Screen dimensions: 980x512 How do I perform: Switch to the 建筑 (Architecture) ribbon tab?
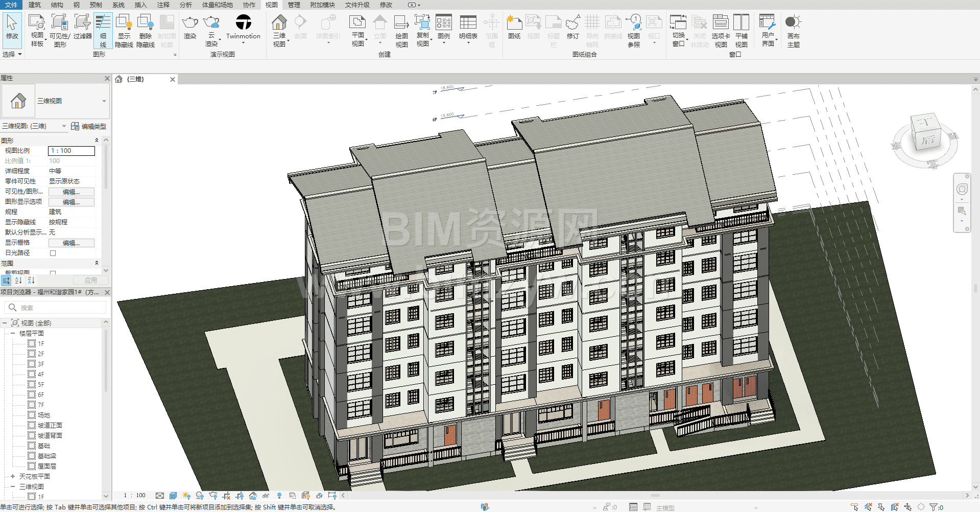click(35, 5)
